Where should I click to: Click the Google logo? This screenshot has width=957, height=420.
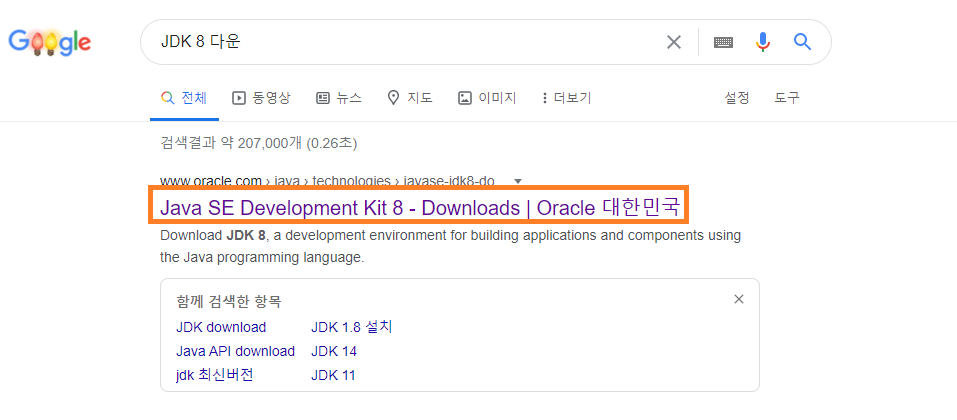coord(50,42)
